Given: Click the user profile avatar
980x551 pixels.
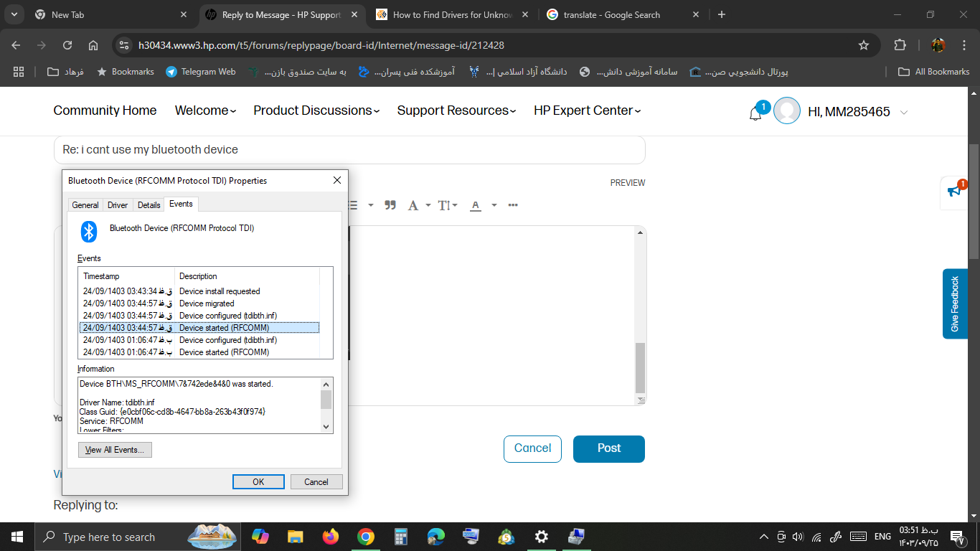Looking at the screenshot, I should point(787,111).
